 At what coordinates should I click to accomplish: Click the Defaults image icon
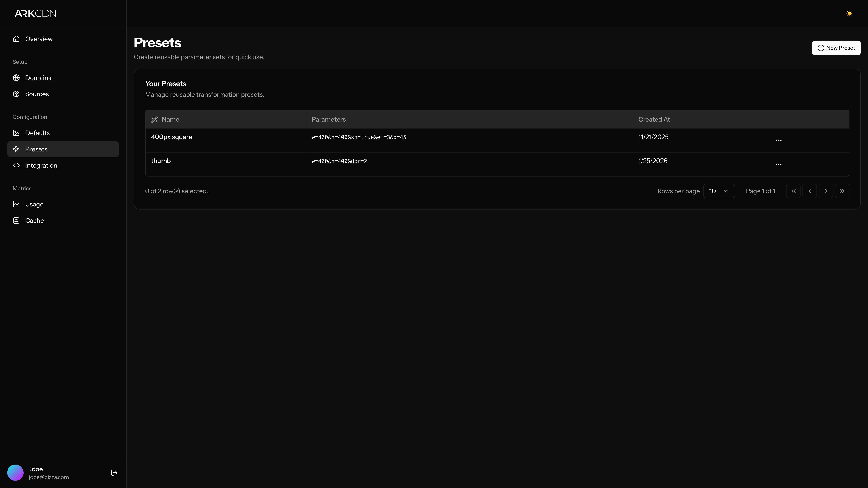(x=16, y=133)
